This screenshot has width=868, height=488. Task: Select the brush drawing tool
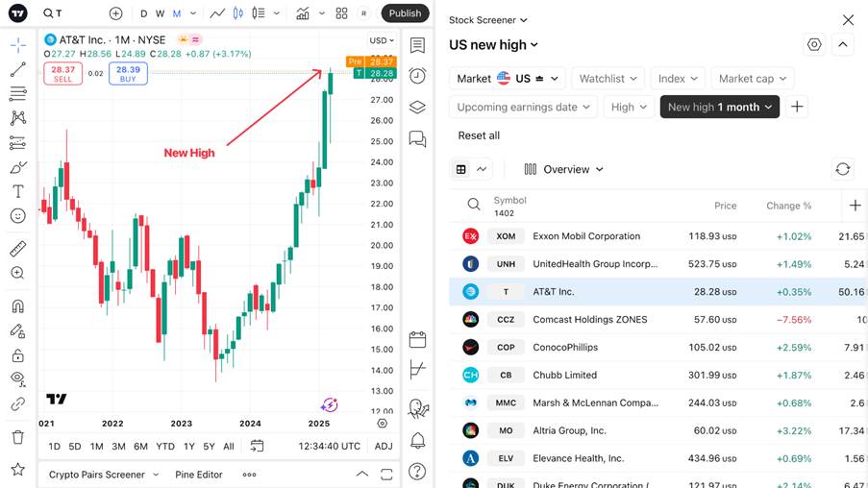coord(17,167)
